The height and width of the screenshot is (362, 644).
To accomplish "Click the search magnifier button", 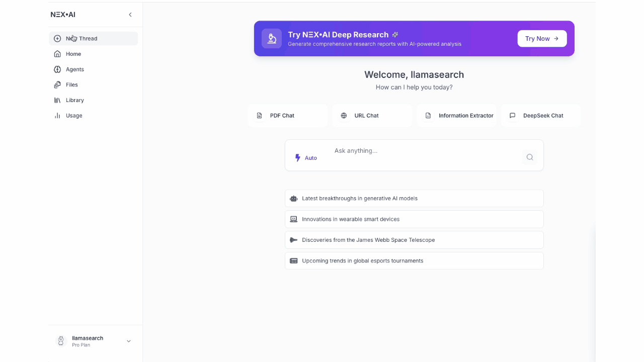I will [x=530, y=157].
